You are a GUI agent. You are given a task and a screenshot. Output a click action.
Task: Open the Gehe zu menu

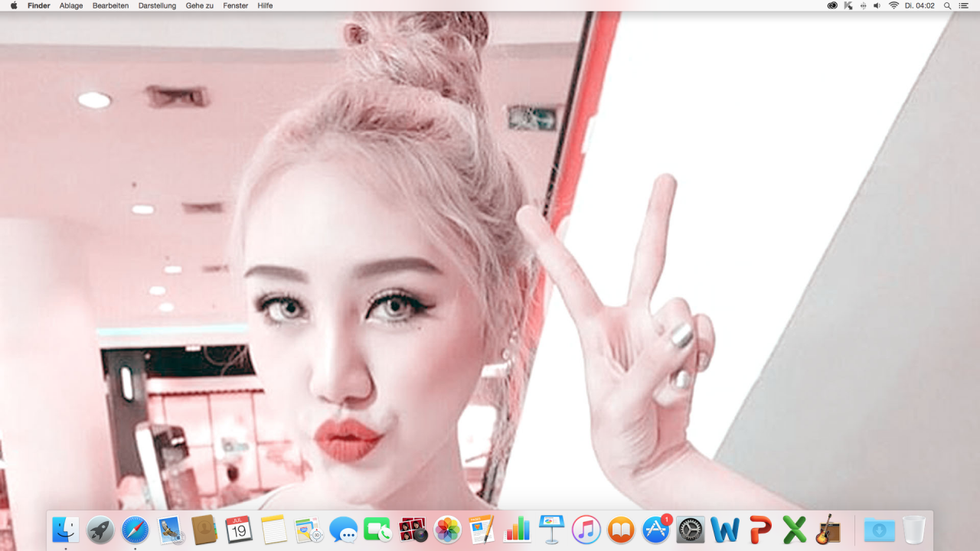pyautogui.click(x=200, y=5)
